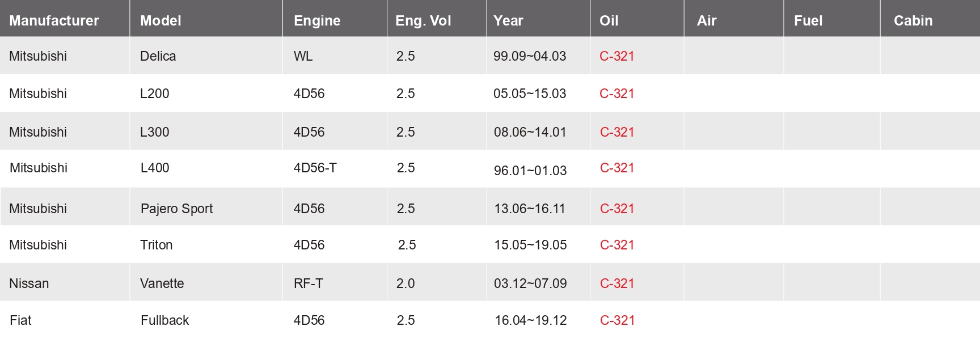Select the 4D56-T engine cell
980x339 pixels.
pos(315,168)
